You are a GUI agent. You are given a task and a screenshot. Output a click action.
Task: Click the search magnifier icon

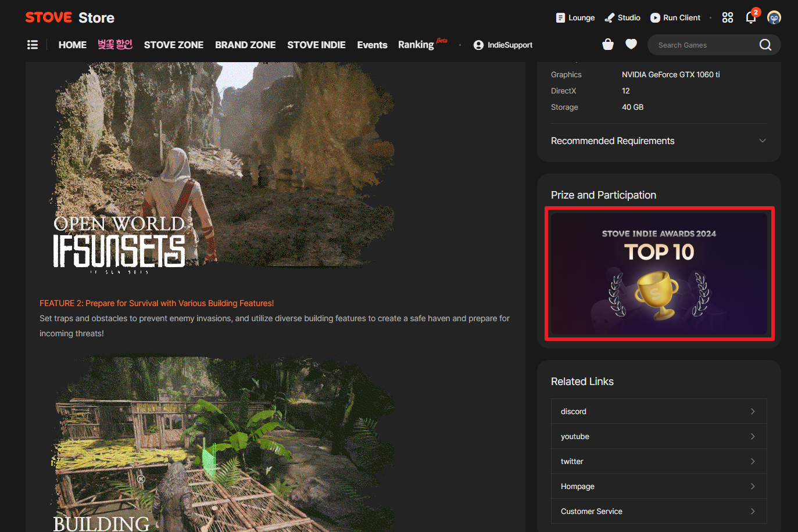[x=765, y=45]
